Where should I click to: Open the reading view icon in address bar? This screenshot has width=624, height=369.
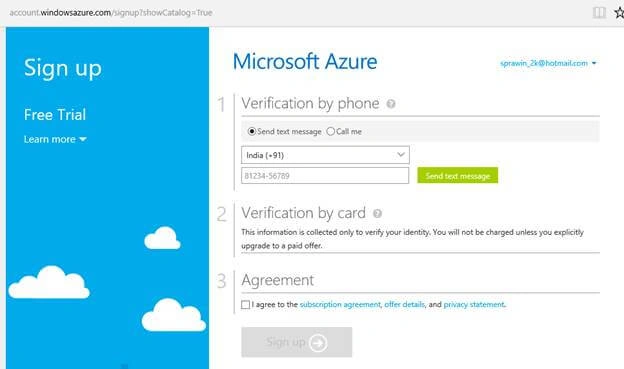pyautogui.click(x=599, y=12)
